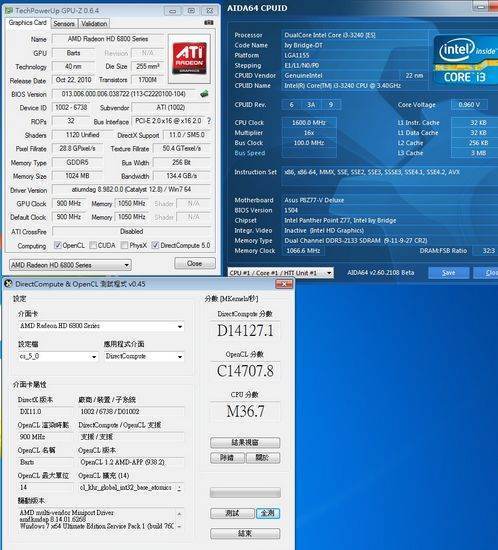Click the 附錄 button
This screenshot has width=498, height=550.
[227, 458]
